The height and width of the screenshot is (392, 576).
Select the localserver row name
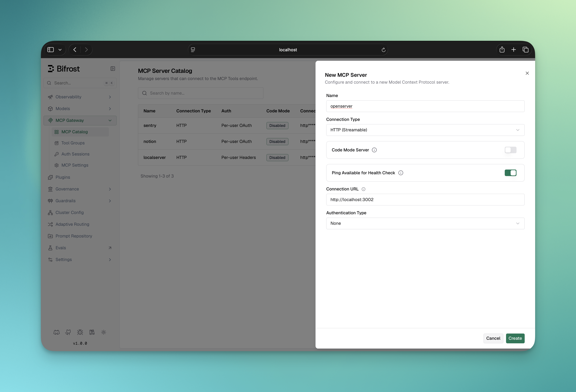tap(154, 157)
